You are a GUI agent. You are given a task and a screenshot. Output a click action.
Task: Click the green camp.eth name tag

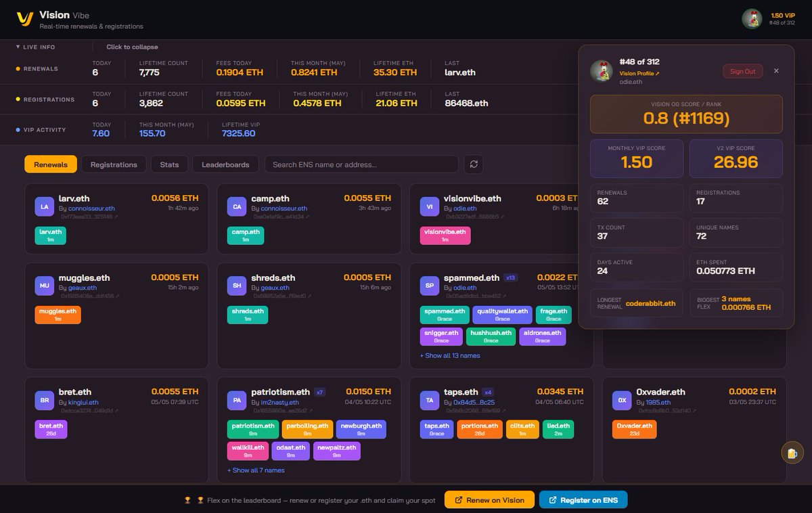(x=246, y=236)
